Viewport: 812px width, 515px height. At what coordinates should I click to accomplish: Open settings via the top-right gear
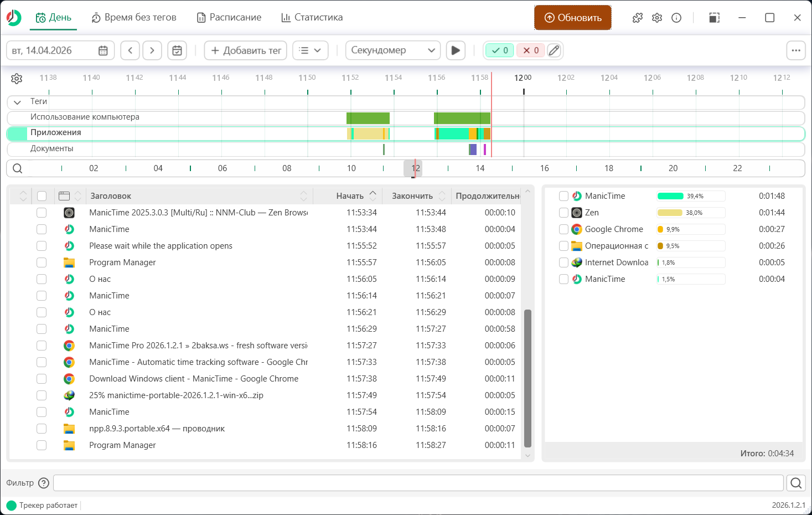point(657,18)
